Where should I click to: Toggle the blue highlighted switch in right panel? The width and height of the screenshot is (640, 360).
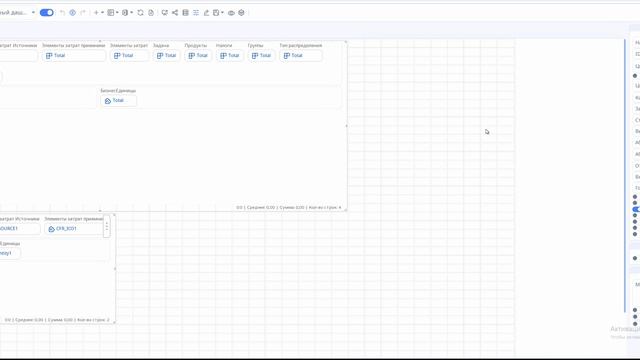(x=636, y=209)
